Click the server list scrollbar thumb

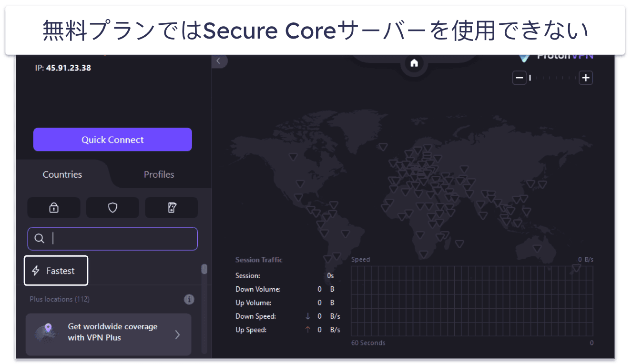point(204,269)
